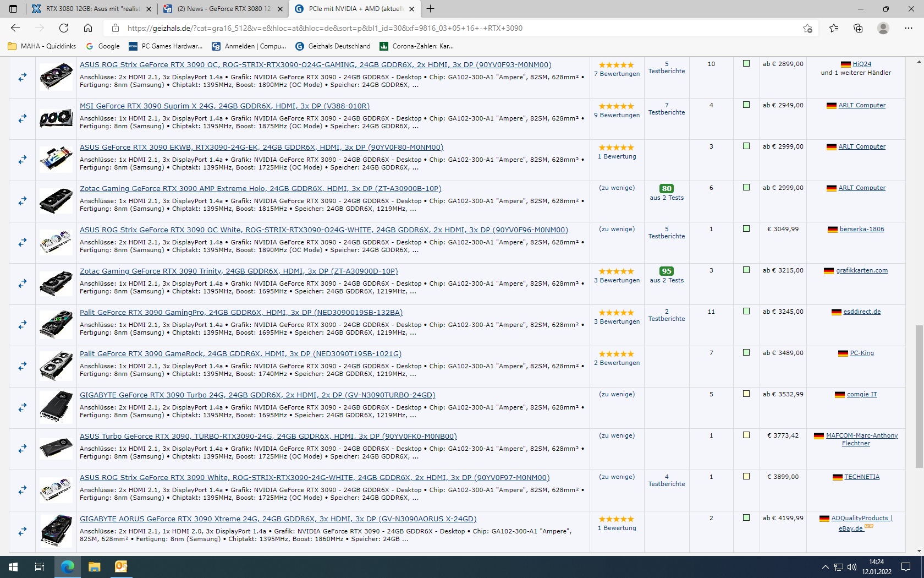
Task: Click the page vertical scrollbar thumb
Action: (919, 396)
